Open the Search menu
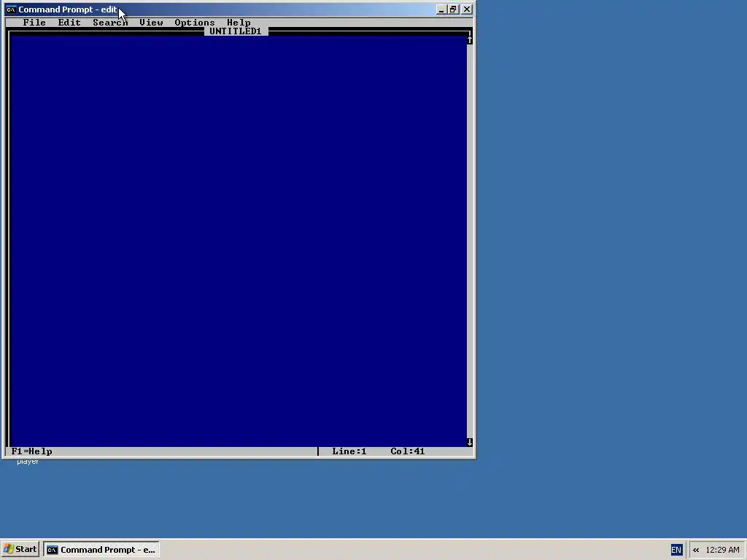Image resolution: width=747 pixels, height=560 pixels. [x=110, y=23]
